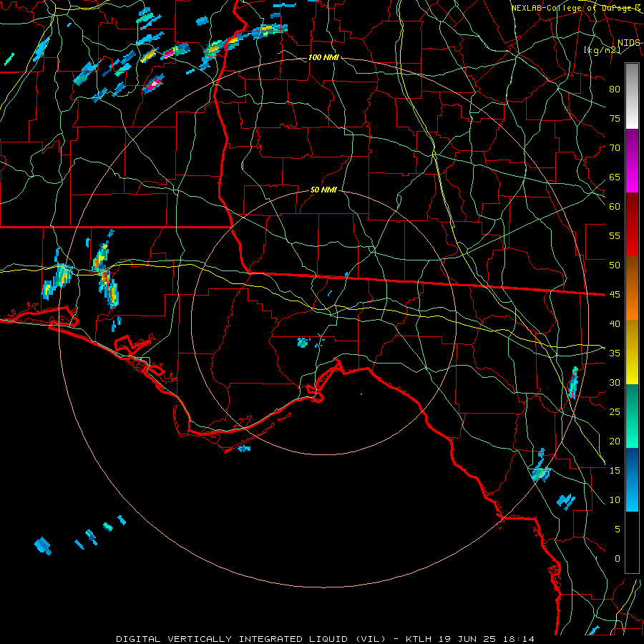The height and width of the screenshot is (644, 644).
Task: Click the NIDS label above the color scale
Action: 628,43
